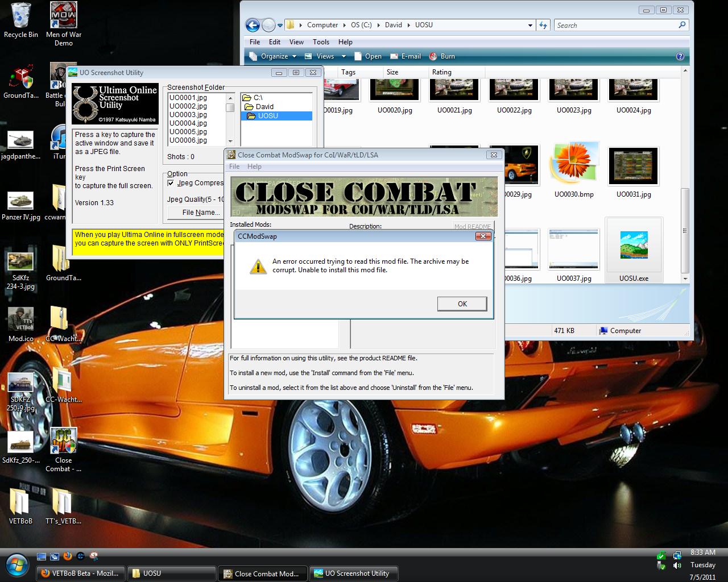The image size is (728, 582).
Task: Close the CCModSwap error dialog
Action: tap(483, 236)
